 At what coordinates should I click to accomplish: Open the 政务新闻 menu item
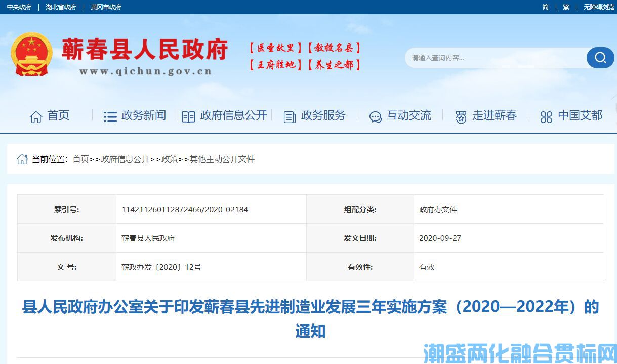144,115
